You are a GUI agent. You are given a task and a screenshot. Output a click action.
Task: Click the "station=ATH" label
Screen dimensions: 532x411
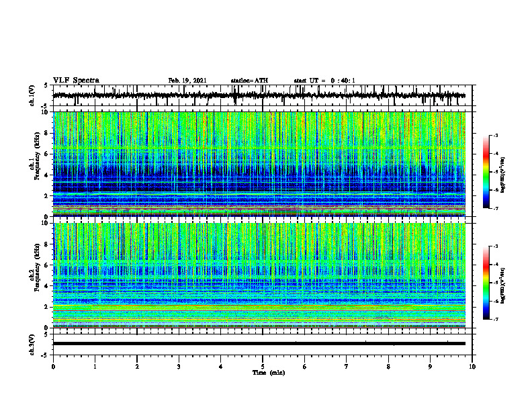pos(249,81)
